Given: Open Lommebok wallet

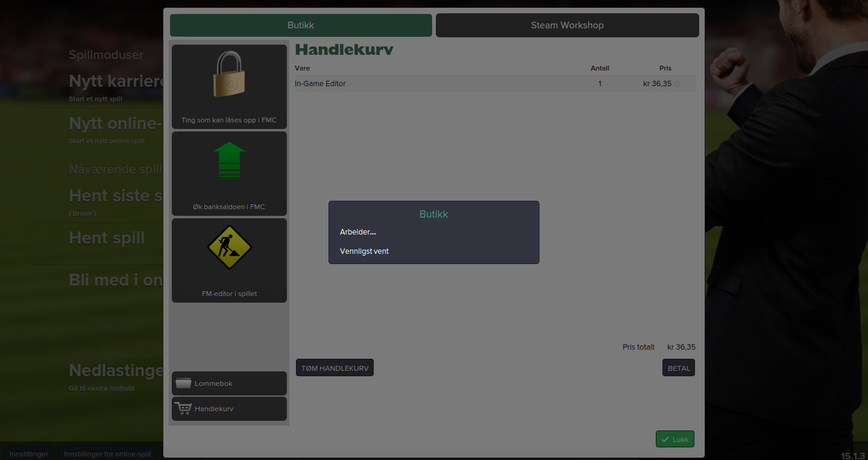Looking at the screenshot, I should 229,383.
